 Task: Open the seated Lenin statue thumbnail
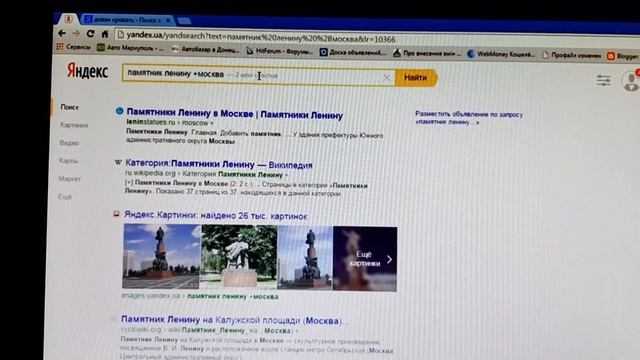(239, 257)
